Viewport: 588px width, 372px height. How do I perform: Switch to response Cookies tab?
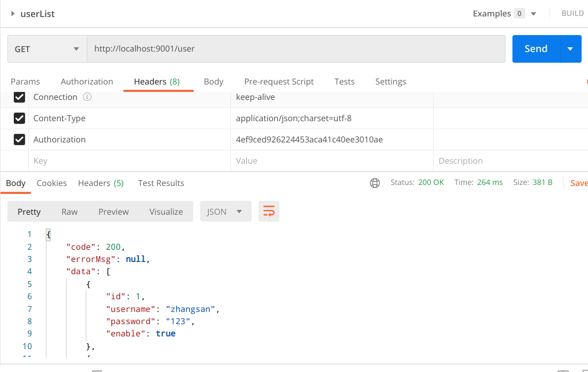(52, 183)
